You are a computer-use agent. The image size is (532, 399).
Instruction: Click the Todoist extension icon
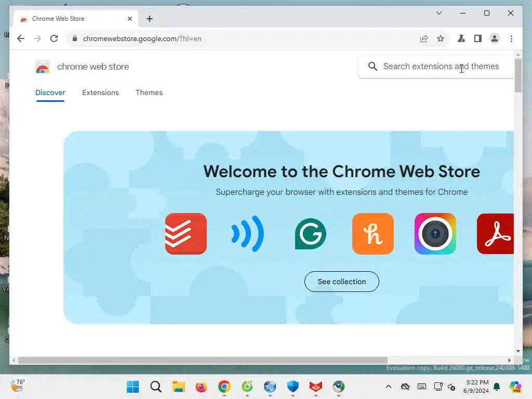click(x=185, y=234)
